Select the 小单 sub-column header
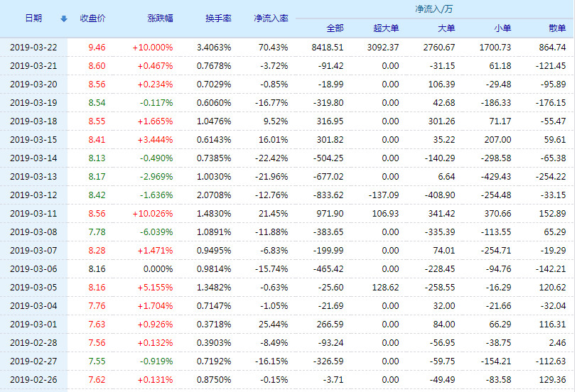The width and height of the screenshot is (577, 392). click(502, 28)
